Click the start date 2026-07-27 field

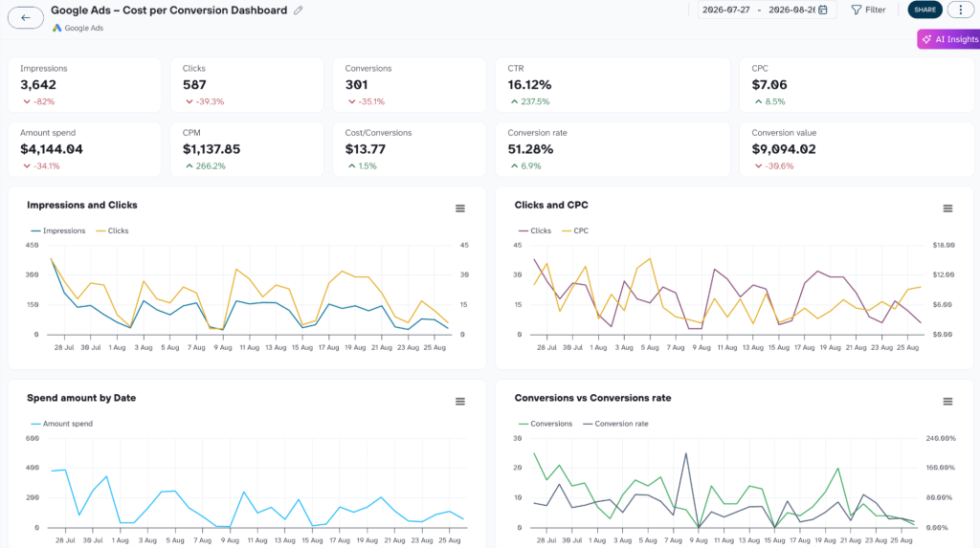click(725, 10)
